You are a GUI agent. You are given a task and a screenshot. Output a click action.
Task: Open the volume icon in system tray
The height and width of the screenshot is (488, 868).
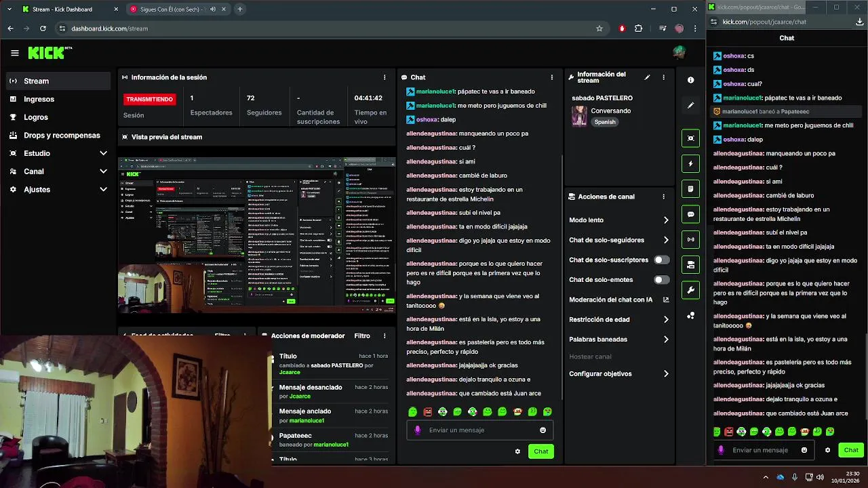click(x=820, y=477)
